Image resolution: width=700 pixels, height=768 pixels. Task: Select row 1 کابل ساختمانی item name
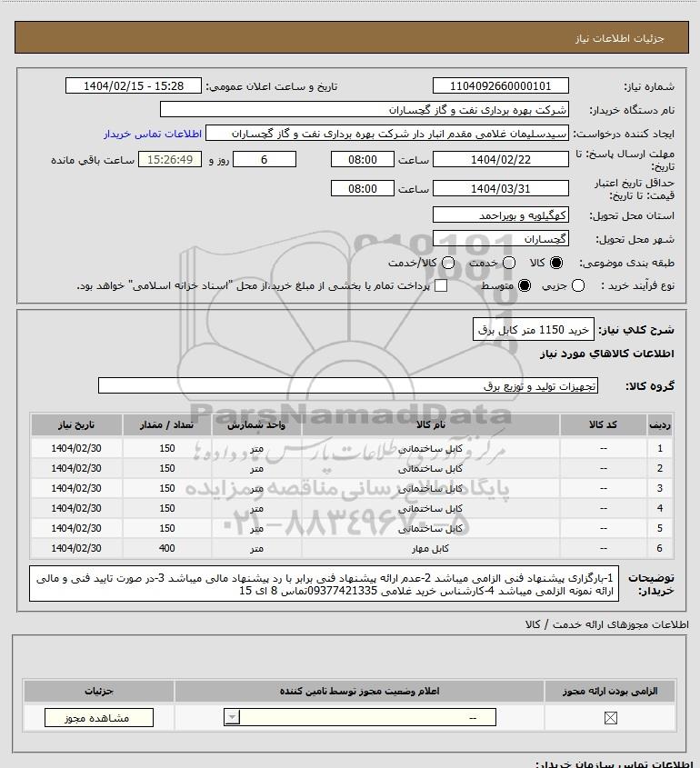pyautogui.click(x=431, y=449)
